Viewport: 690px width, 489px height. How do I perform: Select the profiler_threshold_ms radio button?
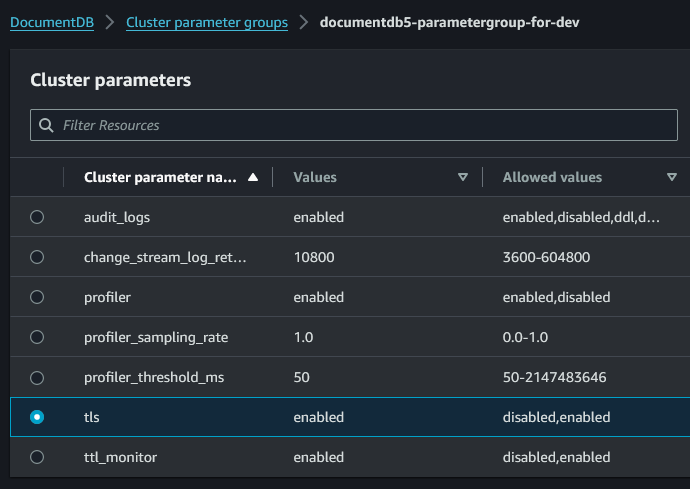point(37,378)
